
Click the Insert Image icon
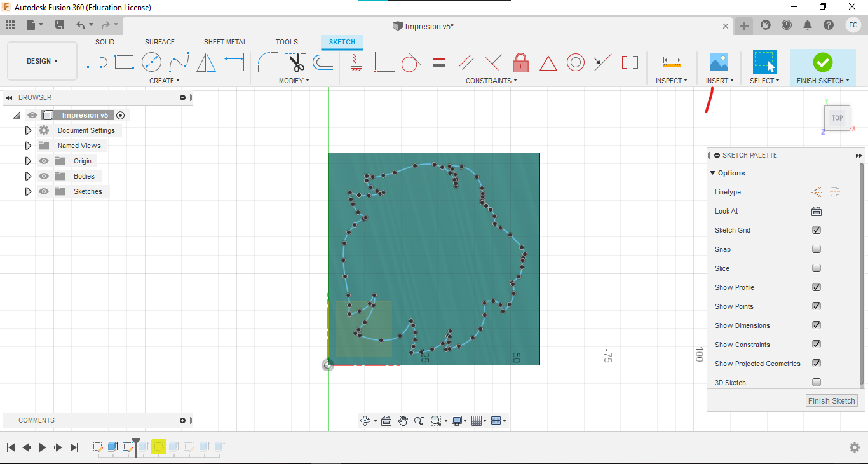pyautogui.click(x=719, y=62)
